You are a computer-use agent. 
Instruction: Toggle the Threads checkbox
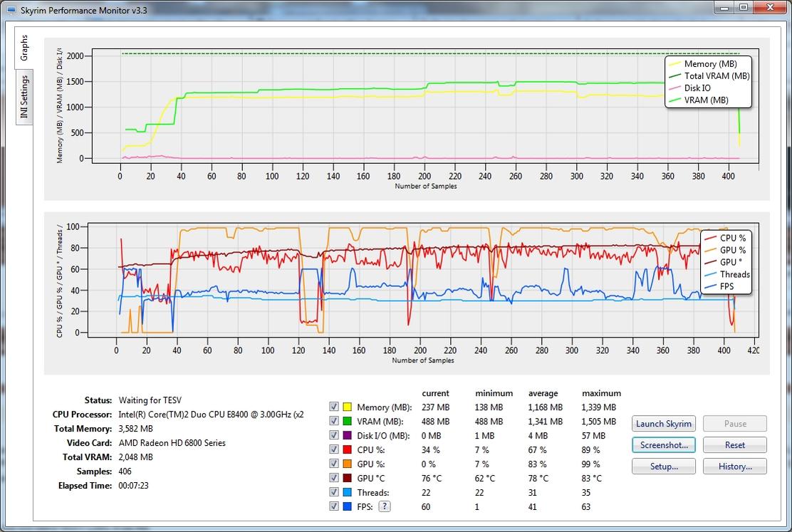334,492
